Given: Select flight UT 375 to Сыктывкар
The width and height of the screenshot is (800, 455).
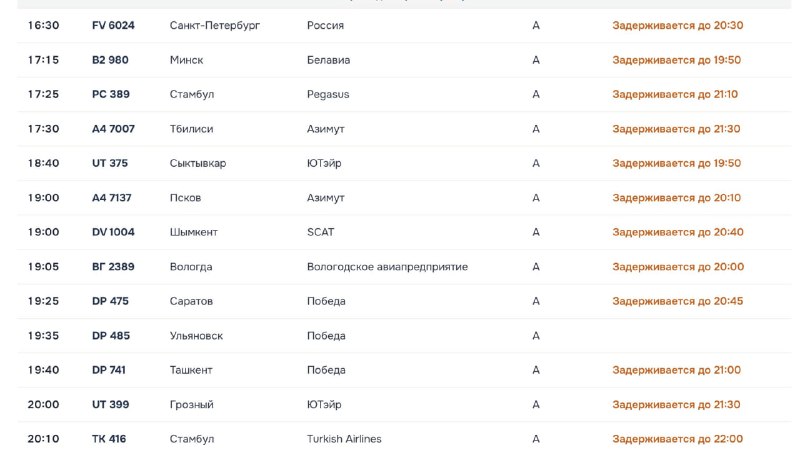Looking at the screenshot, I should 404,163.
